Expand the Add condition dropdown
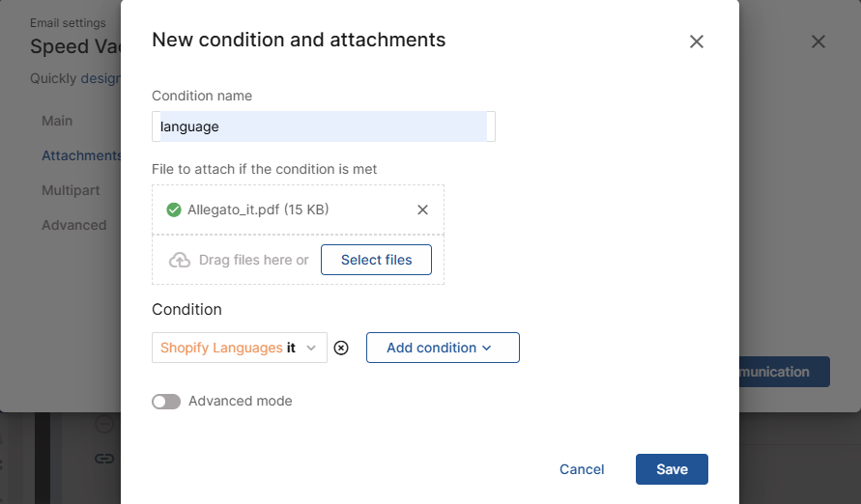The height and width of the screenshot is (504, 861). 443,348
